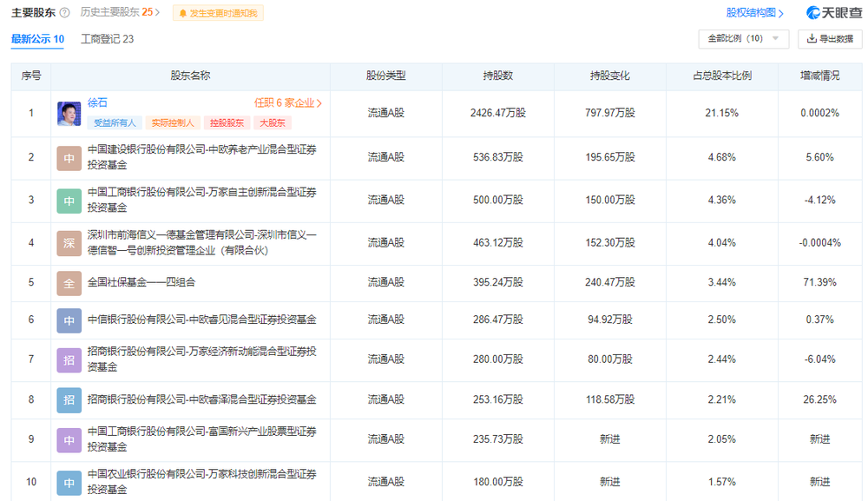Open 中国工商银行-万家自主创新混合型 fund link
The image size is (868, 501).
coord(201,200)
